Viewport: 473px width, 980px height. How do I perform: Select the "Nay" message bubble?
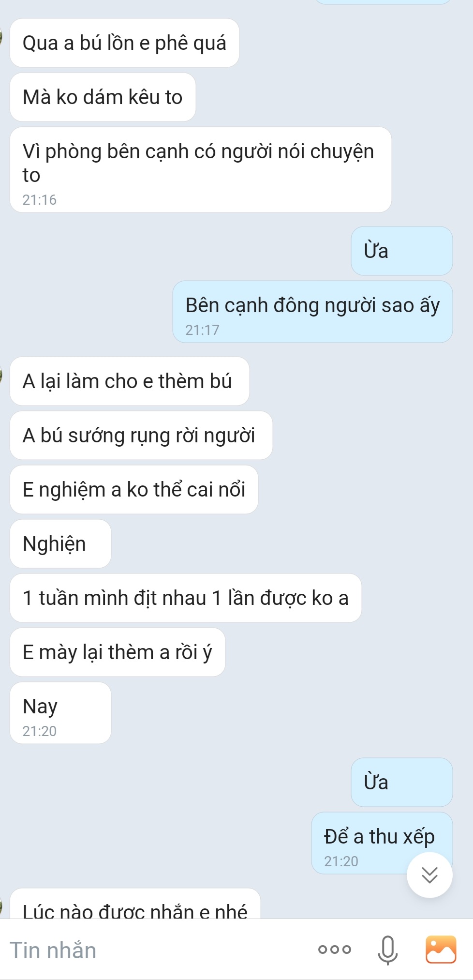60,713
